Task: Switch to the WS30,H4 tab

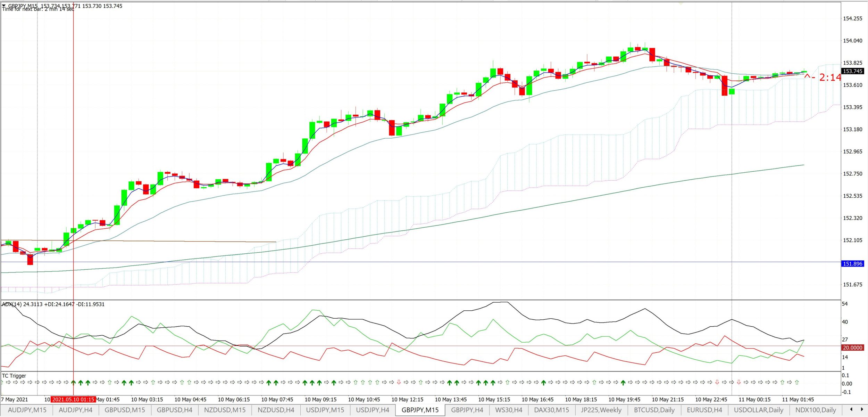Action: [x=509, y=410]
